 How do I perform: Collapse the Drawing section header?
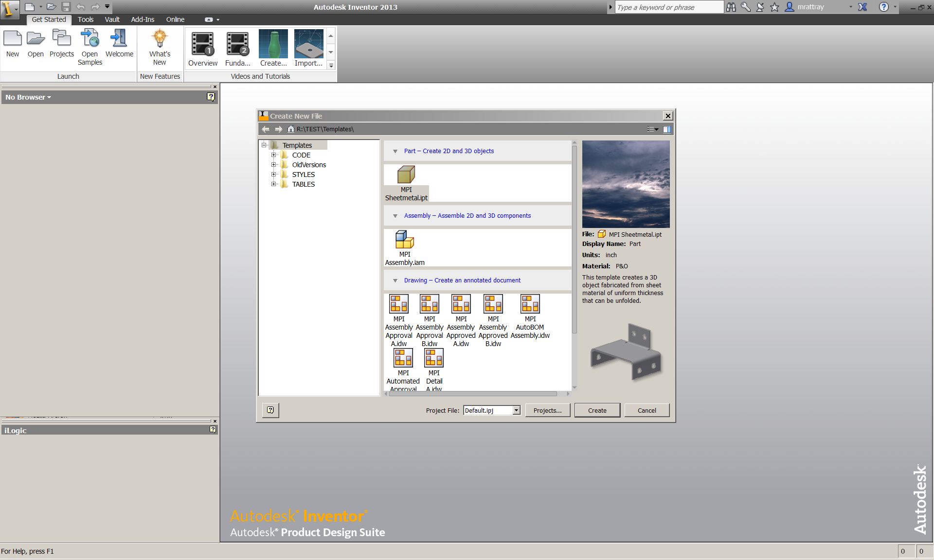pyautogui.click(x=395, y=280)
